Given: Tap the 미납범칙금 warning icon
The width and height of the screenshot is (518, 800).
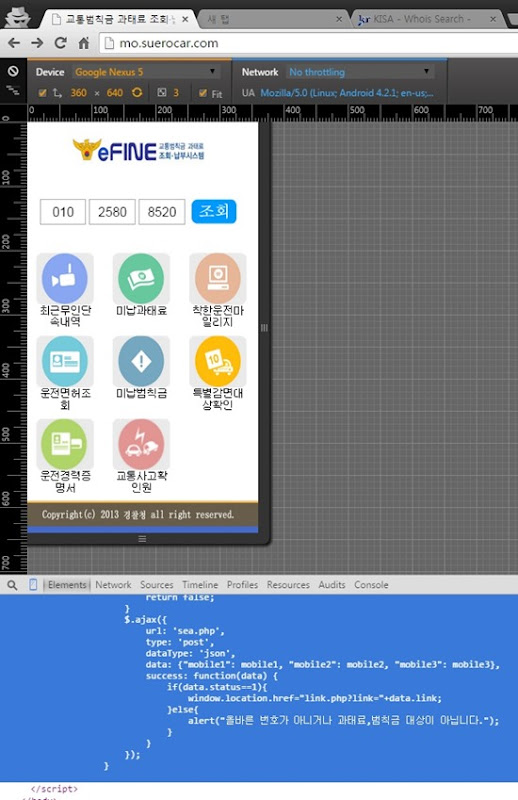Looking at the screenshot, I should coord(141,361).
